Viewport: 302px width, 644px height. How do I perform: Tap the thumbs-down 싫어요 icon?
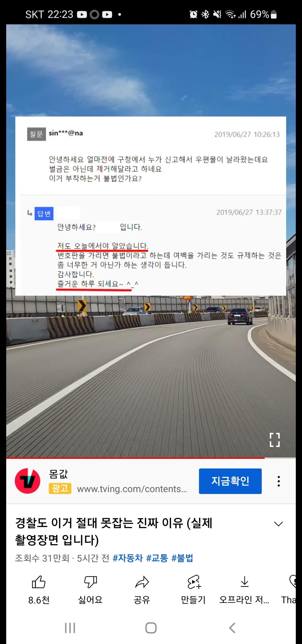click(x=90, y=582)
